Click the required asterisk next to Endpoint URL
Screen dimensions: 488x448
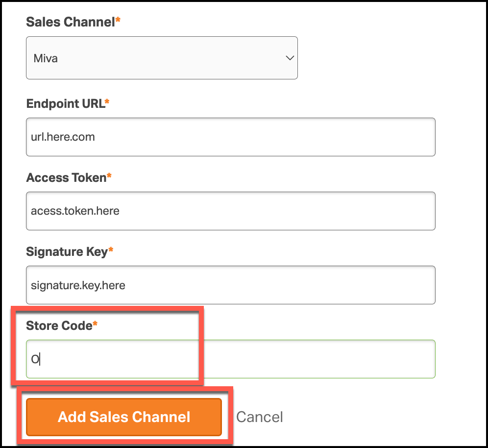pyautogui.click(x=107, y=102)
